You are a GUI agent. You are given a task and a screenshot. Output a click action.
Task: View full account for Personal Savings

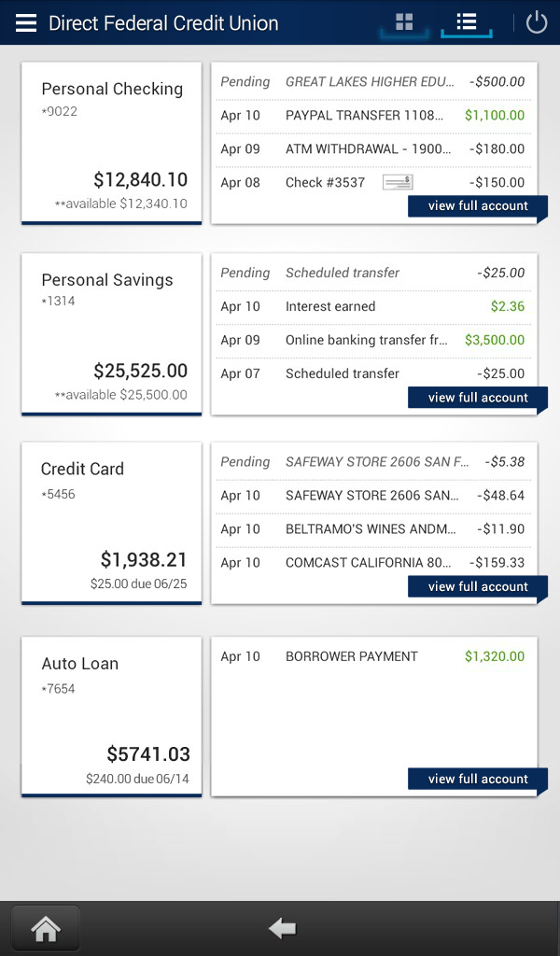(x=477, y=398)
